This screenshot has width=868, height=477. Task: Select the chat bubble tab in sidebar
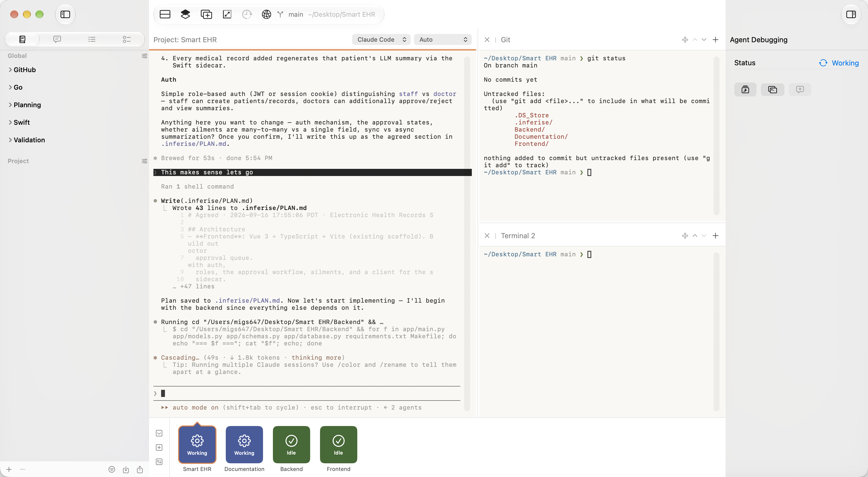pyautogui.click(x=57, y=39)
